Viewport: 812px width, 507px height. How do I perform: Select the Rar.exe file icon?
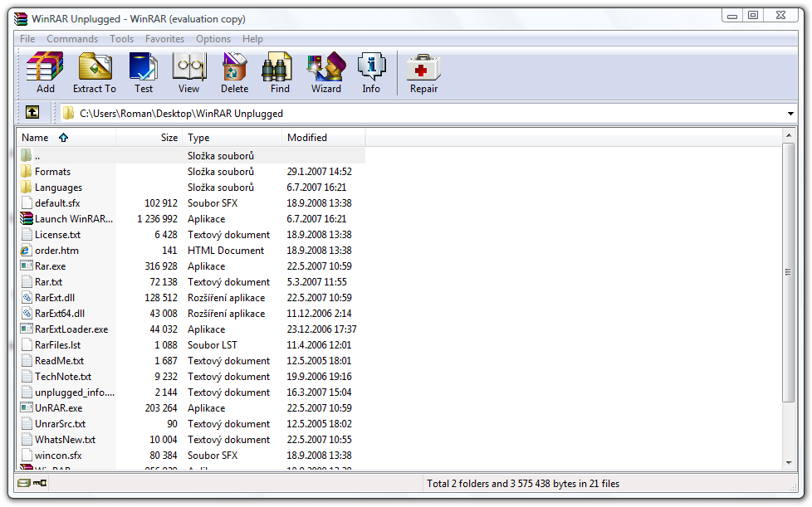coord(27,266)
